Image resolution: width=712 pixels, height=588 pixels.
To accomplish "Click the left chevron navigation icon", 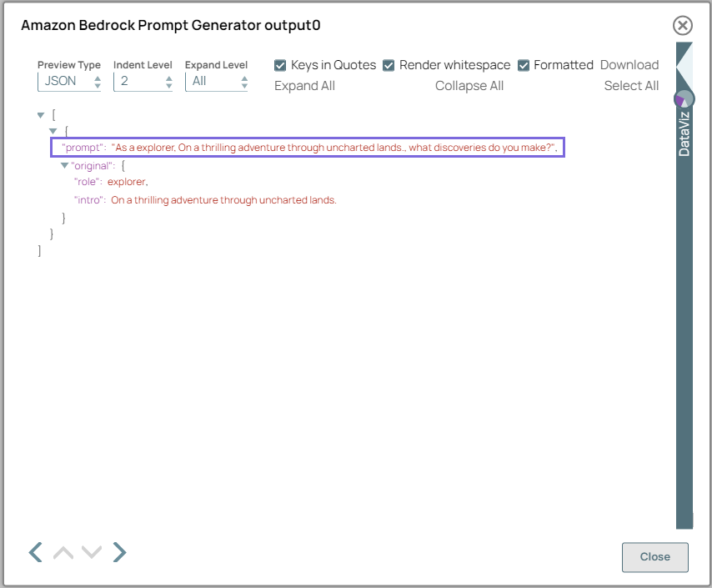I will pos(34,552).
